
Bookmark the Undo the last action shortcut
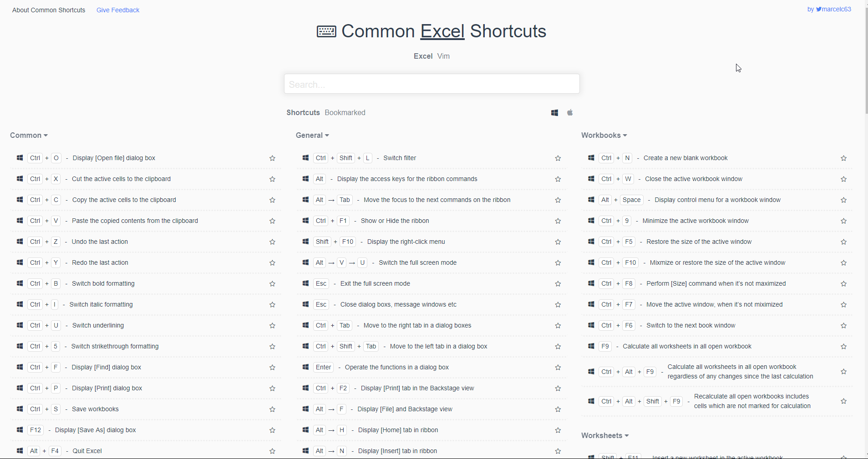coord(272,242)
